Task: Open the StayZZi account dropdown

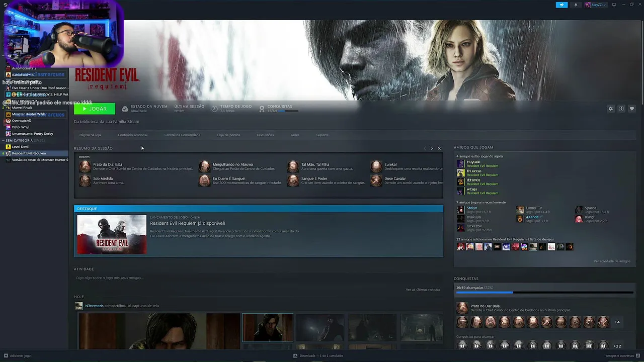Action: [x=596, y=5]
